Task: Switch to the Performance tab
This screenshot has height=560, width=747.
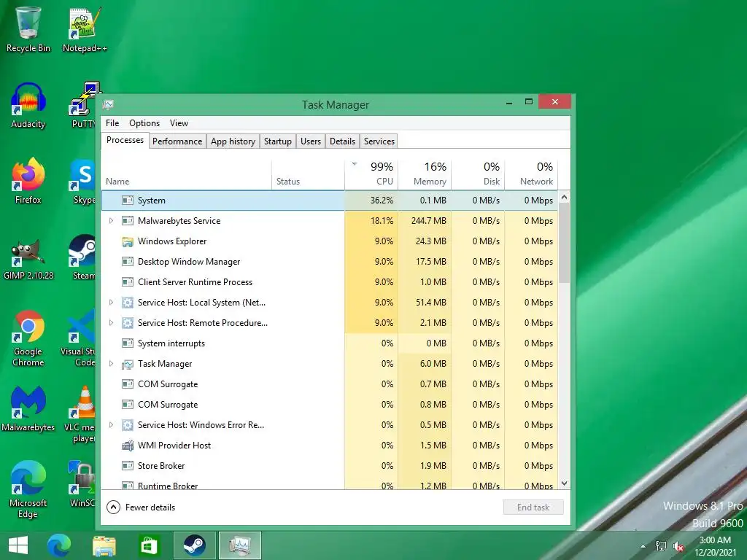Action: [x=177, y=141]
